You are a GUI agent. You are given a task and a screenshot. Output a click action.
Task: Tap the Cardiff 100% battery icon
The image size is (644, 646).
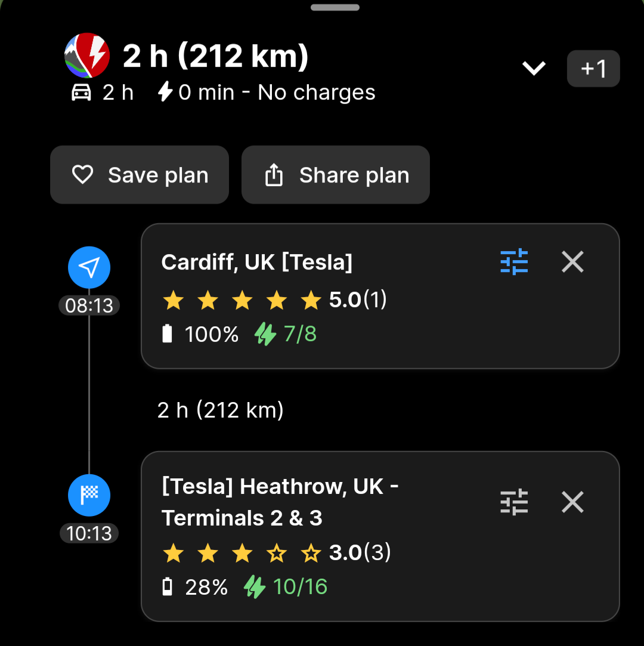(168, 334)
